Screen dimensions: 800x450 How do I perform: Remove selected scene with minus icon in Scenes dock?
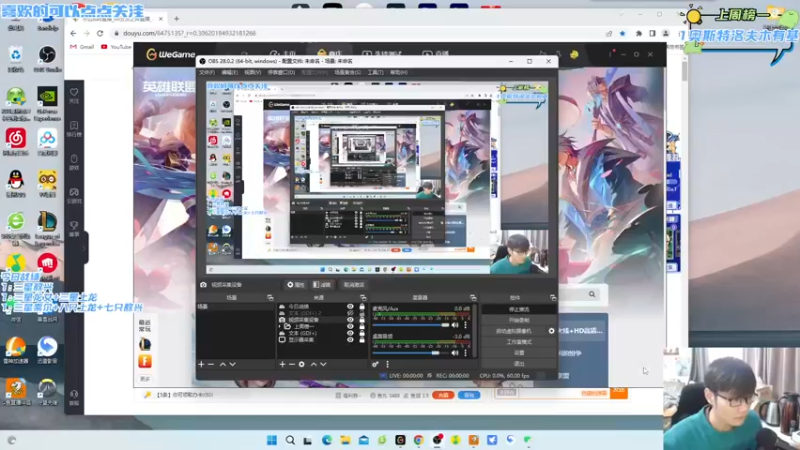pyautogui.click(x=211, y=364)
